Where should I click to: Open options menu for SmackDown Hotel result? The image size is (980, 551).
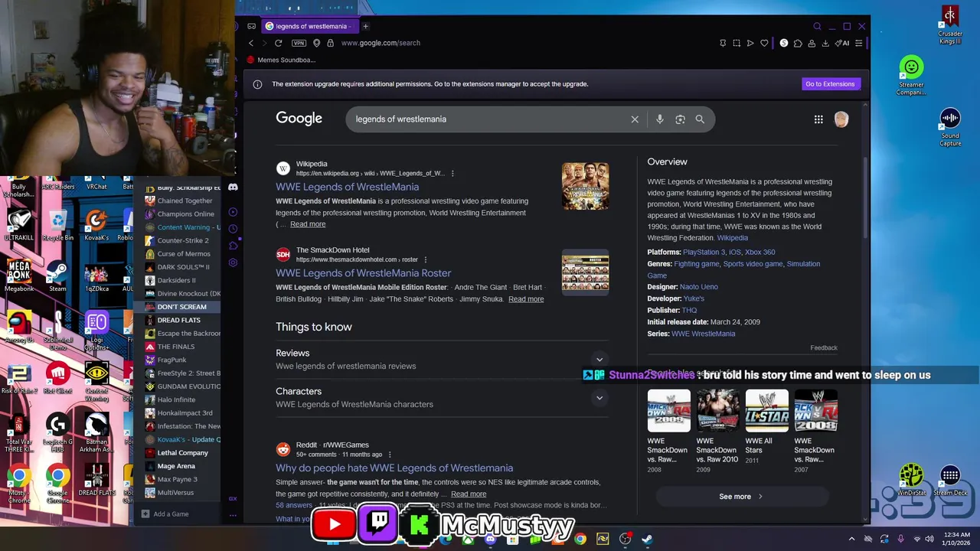point(426,259)
